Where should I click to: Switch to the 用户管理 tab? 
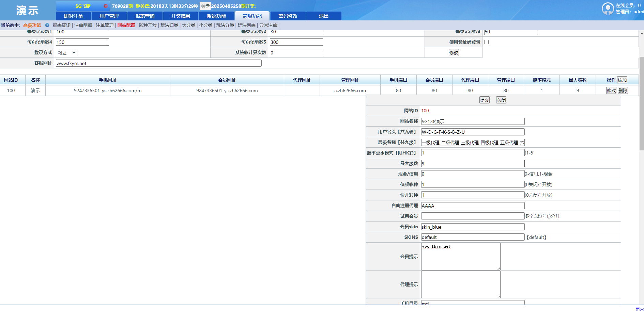click(109, 16)
